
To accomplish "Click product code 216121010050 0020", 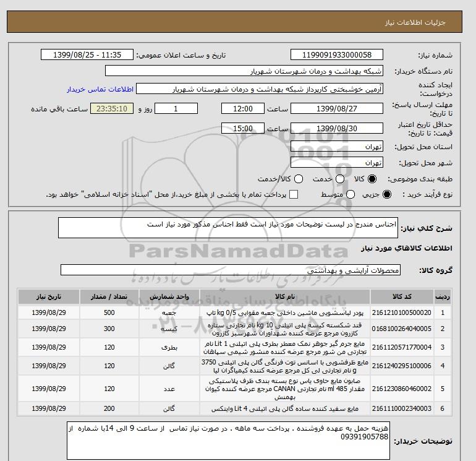I will 402,312.
